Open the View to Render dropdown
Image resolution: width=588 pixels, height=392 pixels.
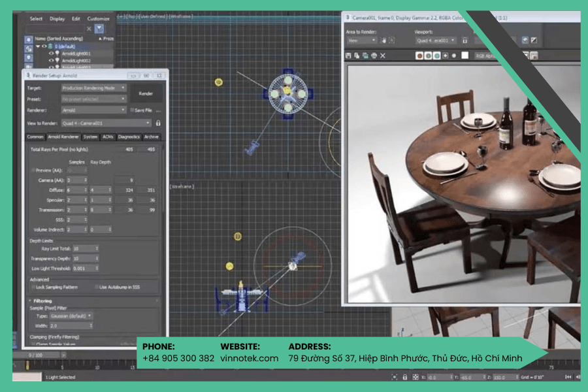(106, 123)
